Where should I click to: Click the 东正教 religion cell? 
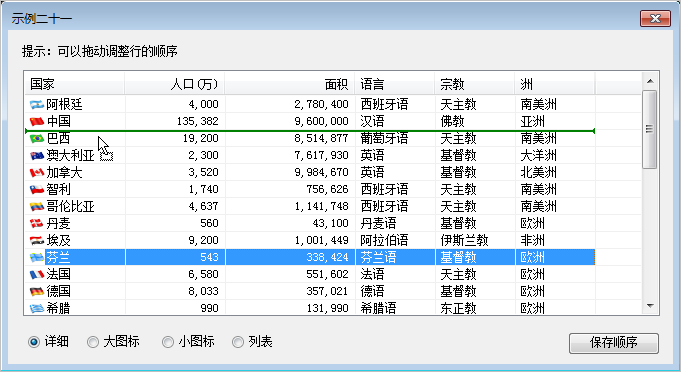coord(459,308)
